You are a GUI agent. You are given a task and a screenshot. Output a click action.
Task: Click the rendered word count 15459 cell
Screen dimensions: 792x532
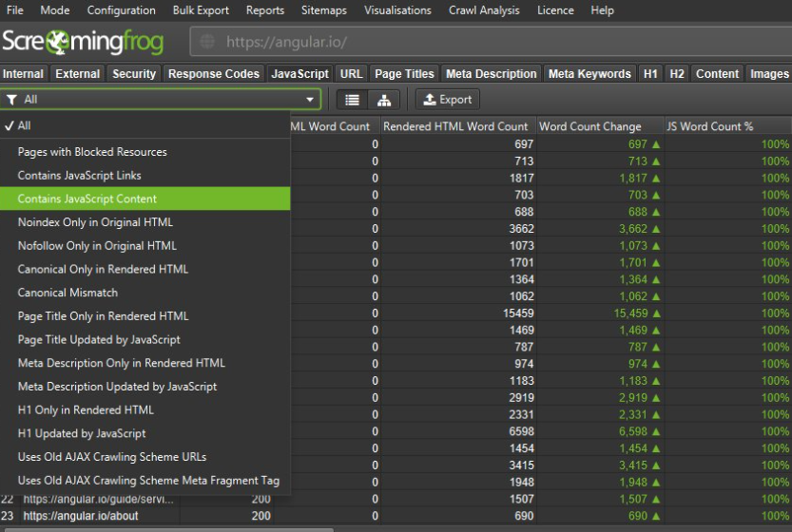457,313
